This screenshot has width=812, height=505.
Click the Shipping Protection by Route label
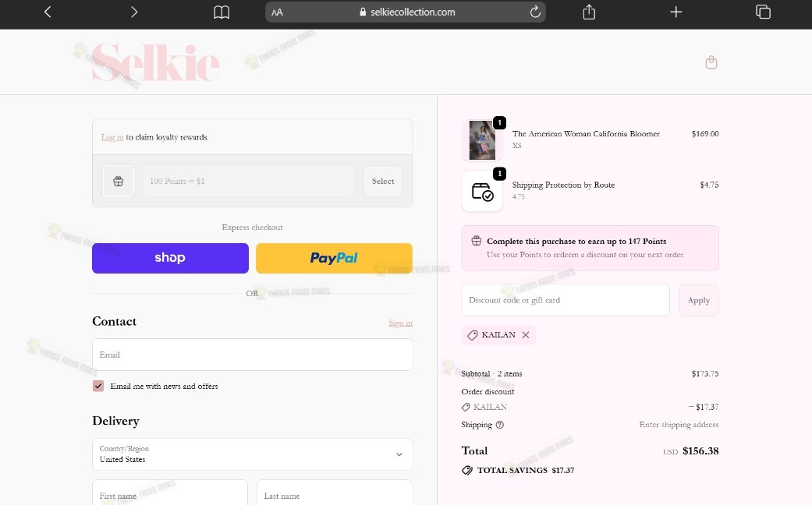(x=563, y=185)
